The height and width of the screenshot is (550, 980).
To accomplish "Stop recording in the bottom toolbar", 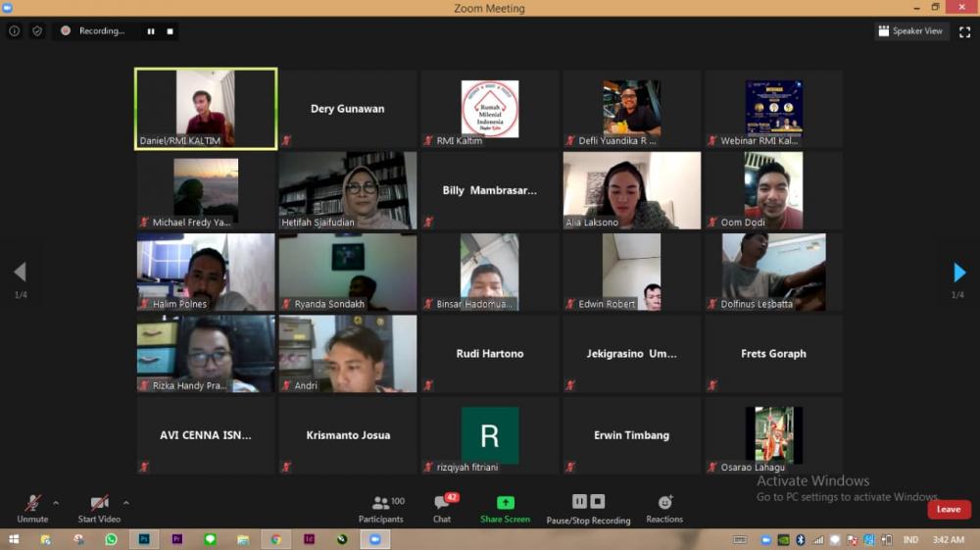I will (598, 501).
